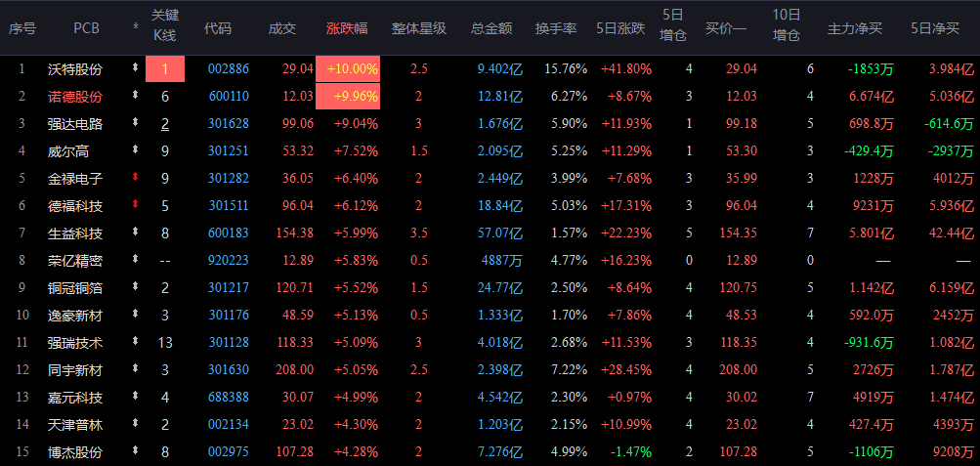Select stock name 强达电路
Viewport: 980px width, 466px height.
(75, 124)
